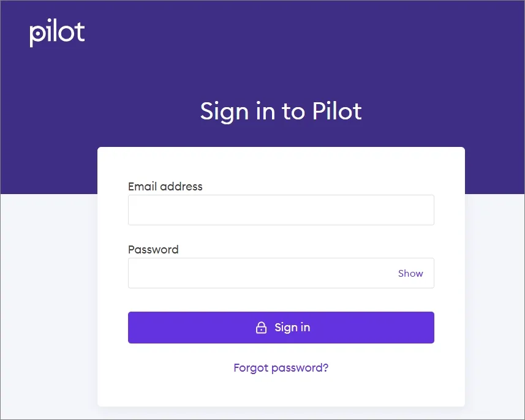The height and width of the screenshot is (420, 525).
Task: Click the Sign in text label
Action: click(x=292, y=328)
